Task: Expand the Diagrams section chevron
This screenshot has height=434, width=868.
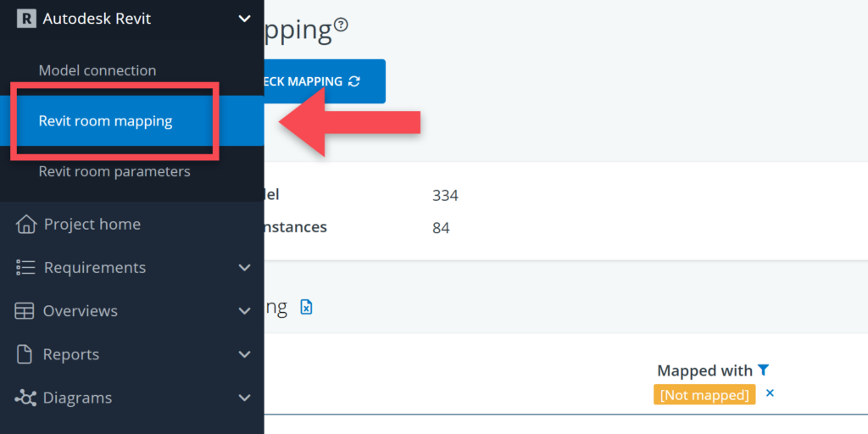Action: [244, 398]
